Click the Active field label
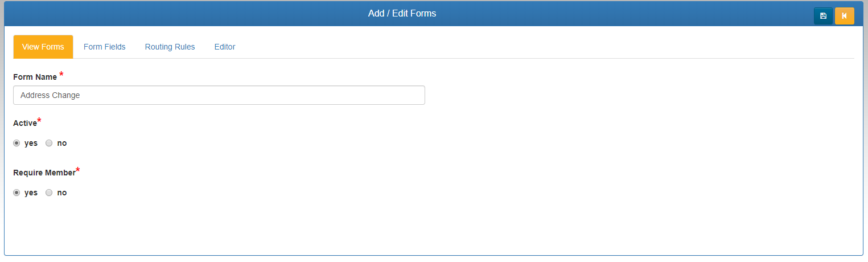 tap(25, 123)
